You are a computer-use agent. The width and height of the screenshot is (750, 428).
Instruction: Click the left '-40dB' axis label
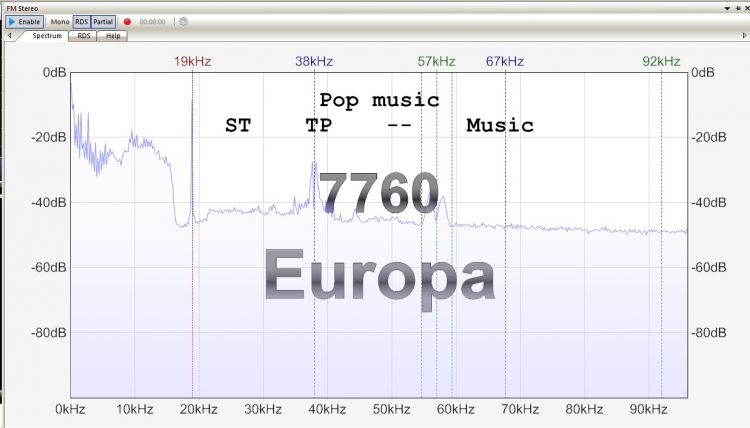point(49,202)
